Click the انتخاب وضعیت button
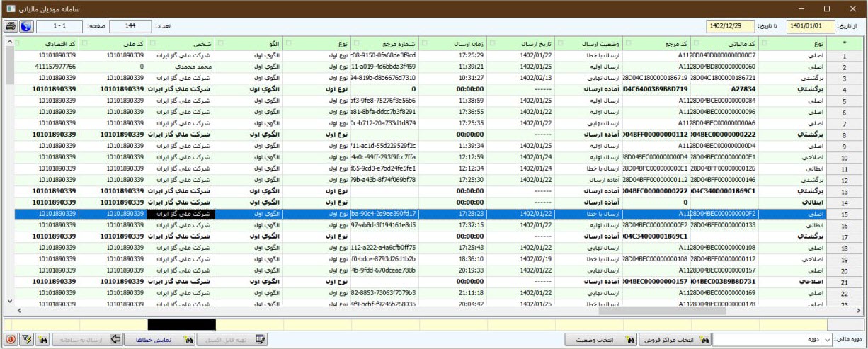Image resolution: width=868 pixels, height=349 pixels. tap(598, 340)
